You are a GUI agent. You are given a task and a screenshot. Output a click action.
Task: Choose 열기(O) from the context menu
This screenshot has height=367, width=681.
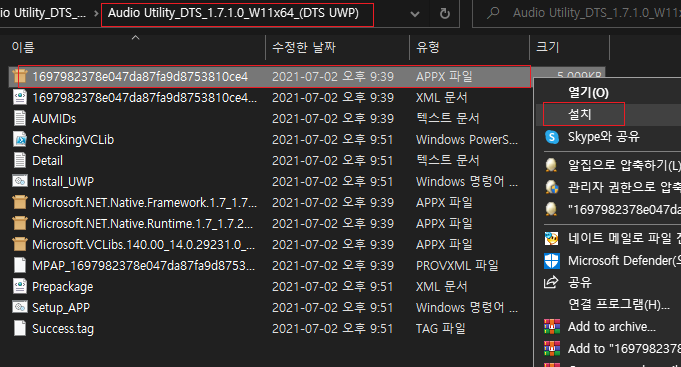(x=588, y=93)
